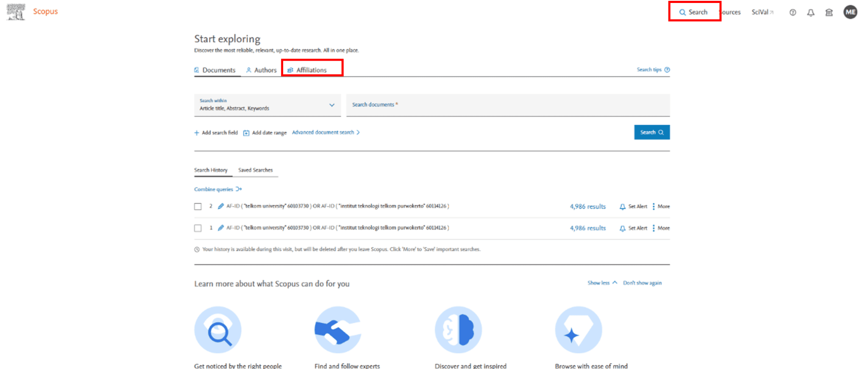The width and height of the screenshot is (868, 369).
Task: Click the institution building icon
Action: 829,12
